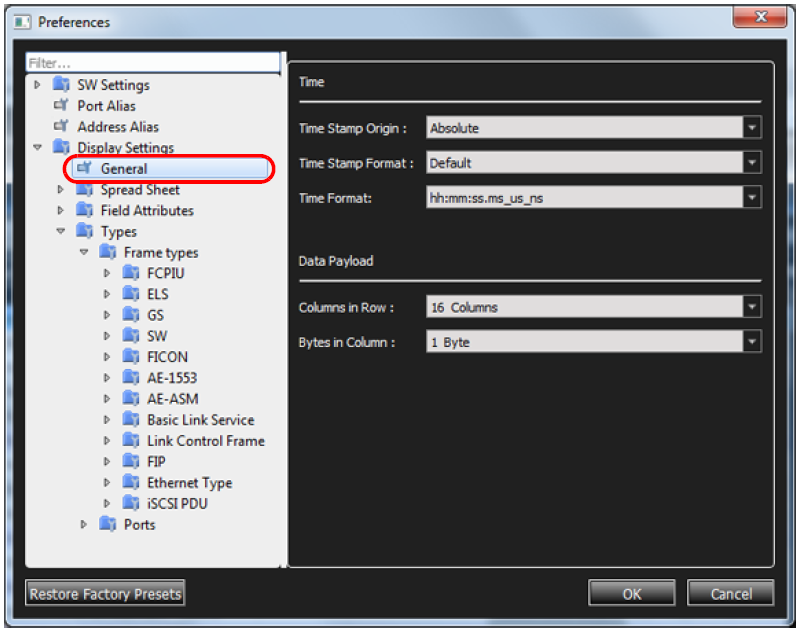
Task: Expand the Basic Link Service node arrow
Action: pos(107,419)
